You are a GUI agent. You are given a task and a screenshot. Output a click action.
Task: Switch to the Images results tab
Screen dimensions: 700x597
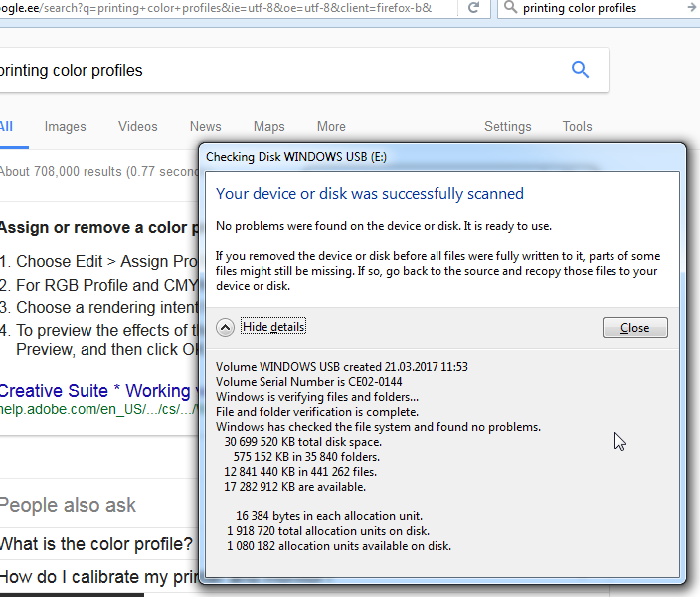pos(65,126)
